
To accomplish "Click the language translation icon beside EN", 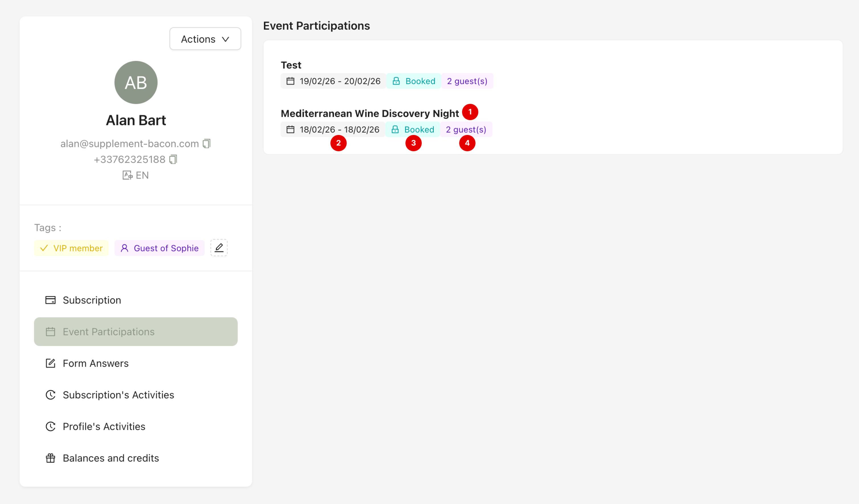I will (x=127, y=175).
